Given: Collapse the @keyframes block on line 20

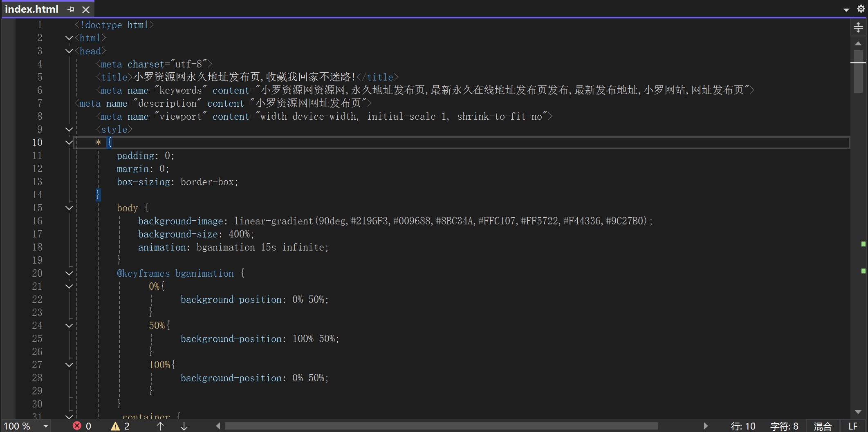Looking at the screenshot, I should pos(69,273).
